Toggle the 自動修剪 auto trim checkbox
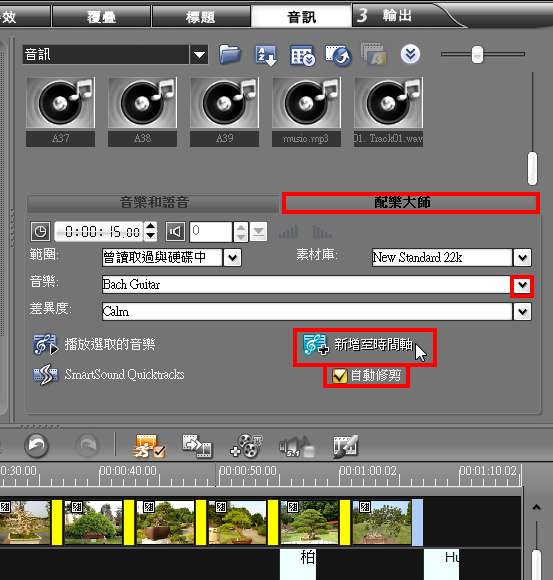This screenshot has height=580, width=553. point(339,376)
